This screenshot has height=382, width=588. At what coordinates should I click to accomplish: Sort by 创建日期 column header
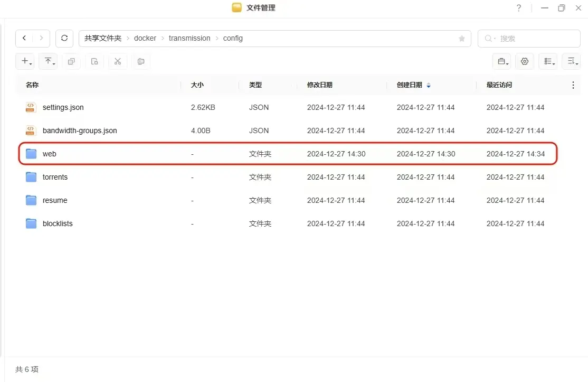[x=410, y=85]
